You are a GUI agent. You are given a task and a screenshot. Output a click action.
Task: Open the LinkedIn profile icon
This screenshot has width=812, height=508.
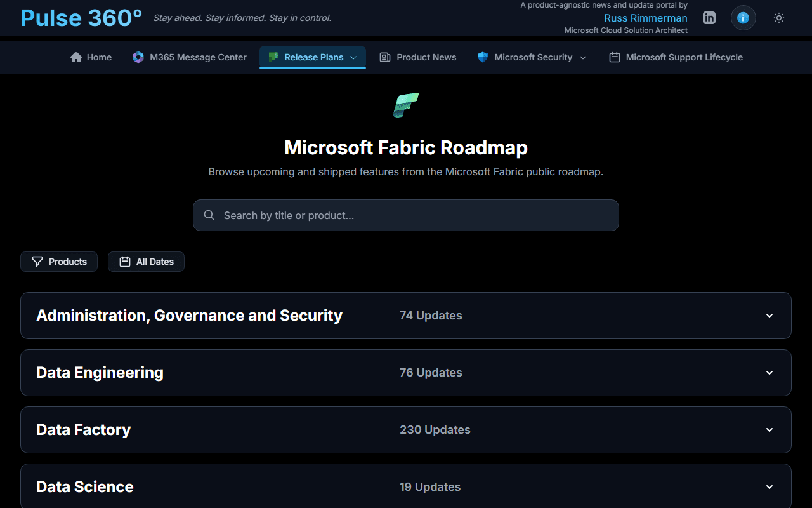coord(709,18)
